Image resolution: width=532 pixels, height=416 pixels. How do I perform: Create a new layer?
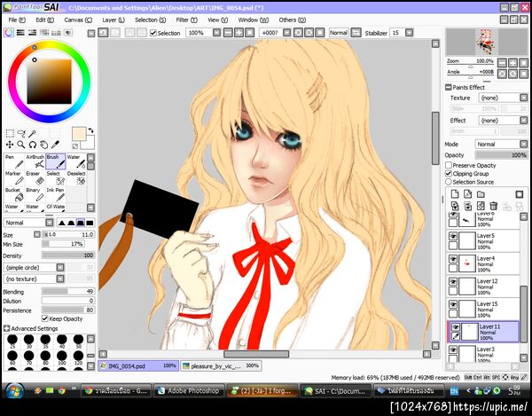(x=455, y=194)
